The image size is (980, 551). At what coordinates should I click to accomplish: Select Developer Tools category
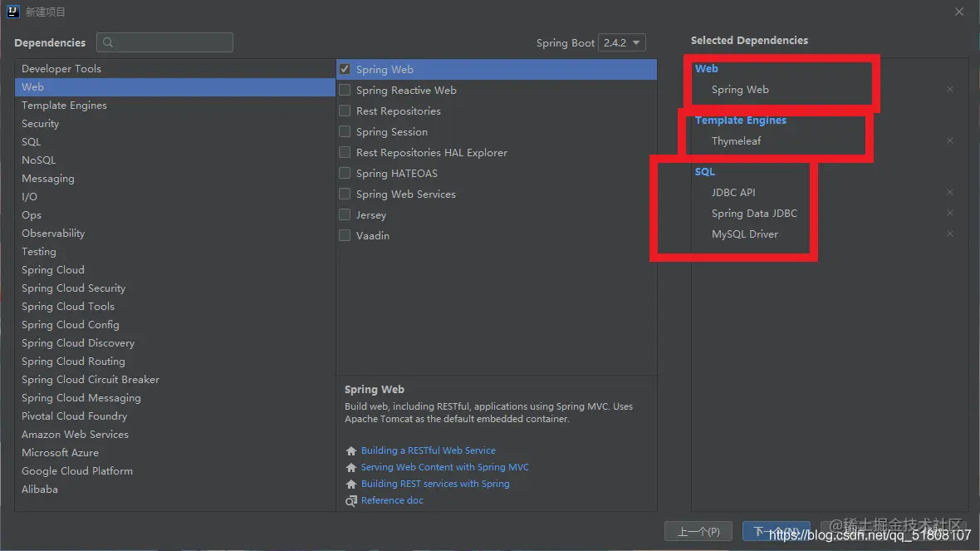point(175,69)
